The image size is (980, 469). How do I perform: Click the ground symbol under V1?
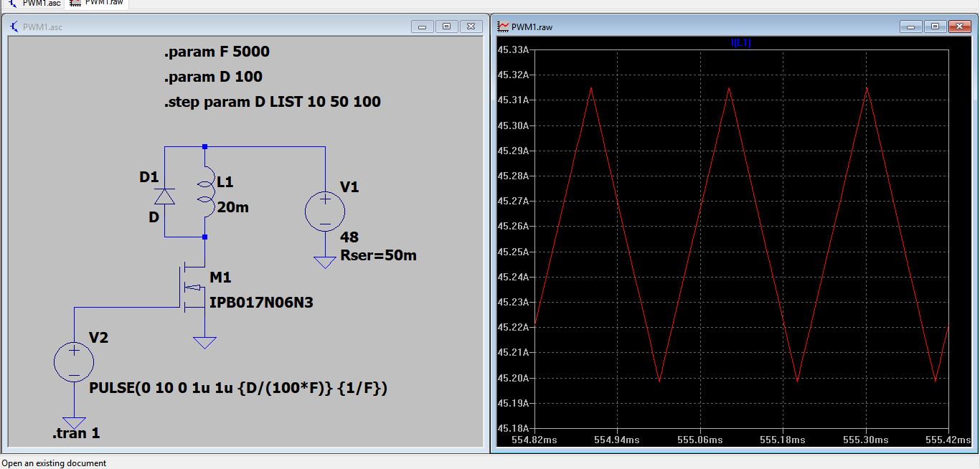325,262
